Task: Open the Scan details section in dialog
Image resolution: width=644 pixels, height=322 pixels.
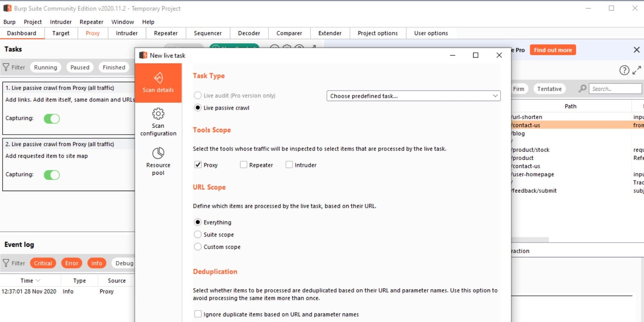Action: coord(158,82)
